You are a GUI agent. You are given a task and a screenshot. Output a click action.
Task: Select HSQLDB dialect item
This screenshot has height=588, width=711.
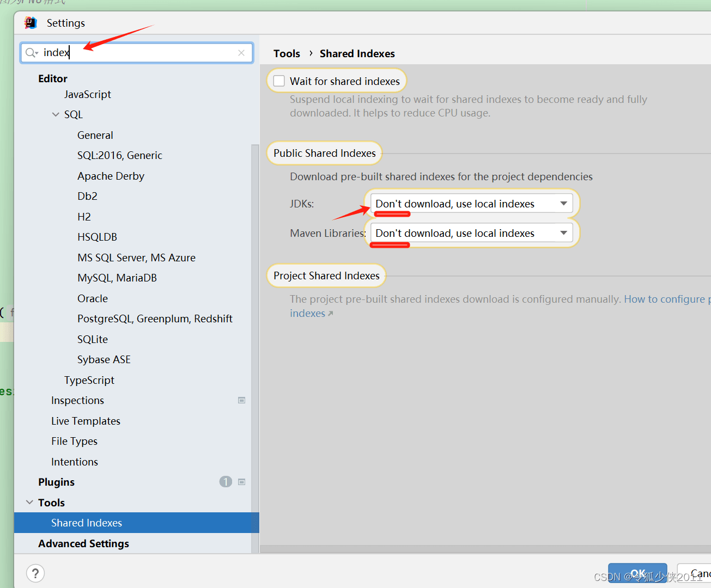(97, 237)
